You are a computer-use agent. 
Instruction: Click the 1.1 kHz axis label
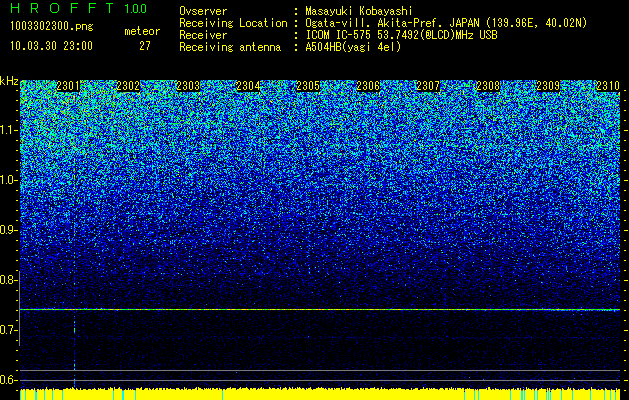[x=8, y=130]
